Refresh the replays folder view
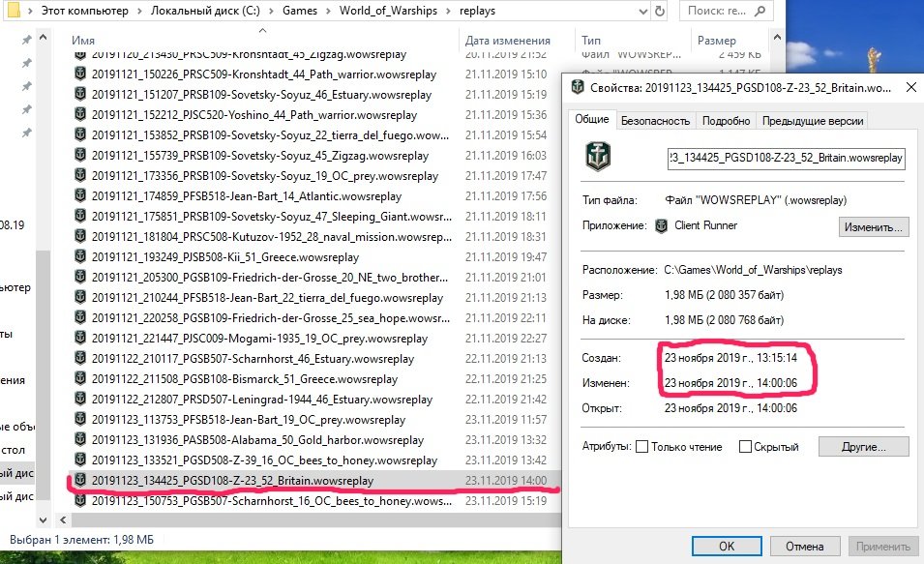Viewport: 924px width, 564px height. [660, 12]
